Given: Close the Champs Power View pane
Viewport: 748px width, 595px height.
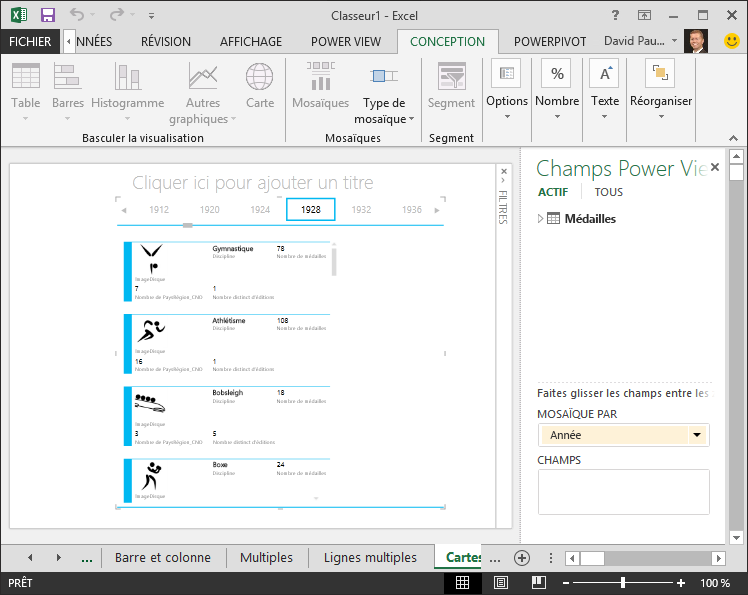Looking at the screenshot, I should 715,167.
